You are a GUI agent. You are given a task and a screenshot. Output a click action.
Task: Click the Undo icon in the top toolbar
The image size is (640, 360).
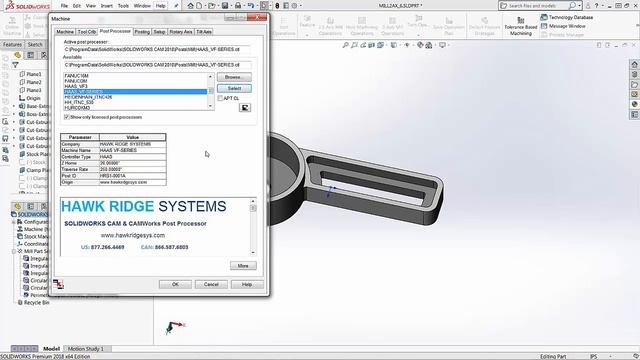click(x=251, y=6)
